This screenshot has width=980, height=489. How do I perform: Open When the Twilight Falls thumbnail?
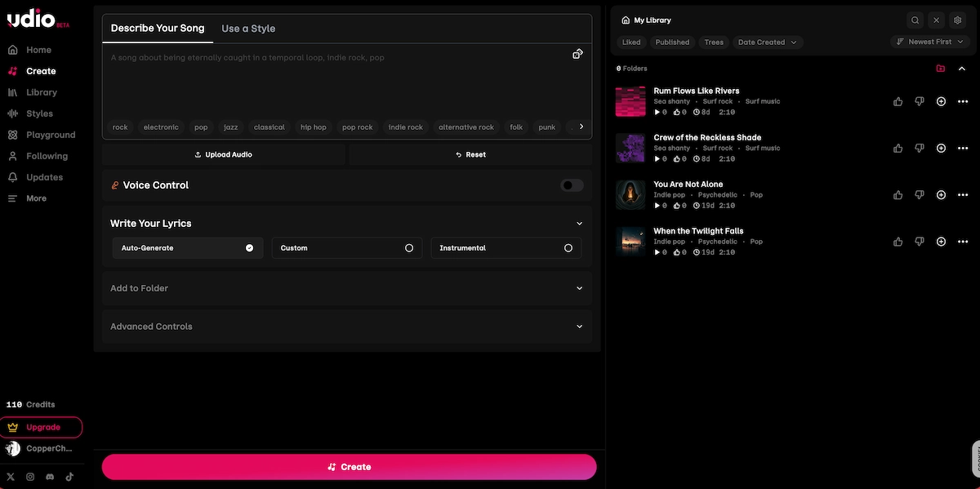coord(630,242)
